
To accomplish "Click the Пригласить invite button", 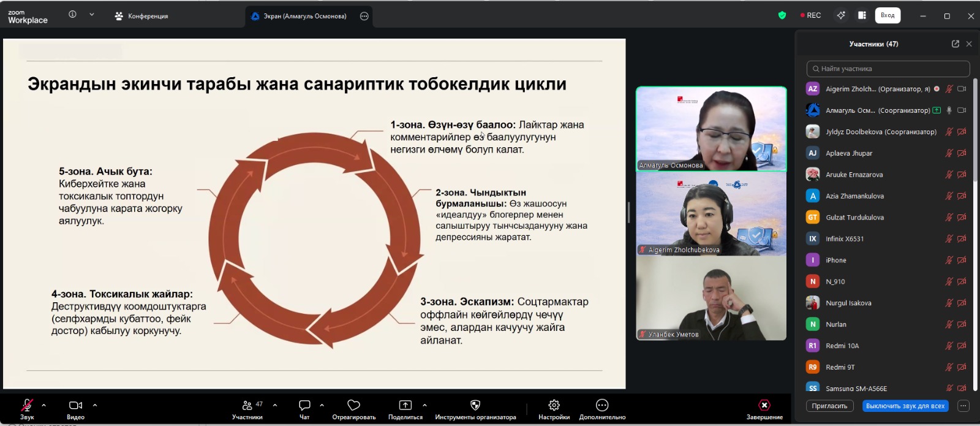I will coord(829,406).
